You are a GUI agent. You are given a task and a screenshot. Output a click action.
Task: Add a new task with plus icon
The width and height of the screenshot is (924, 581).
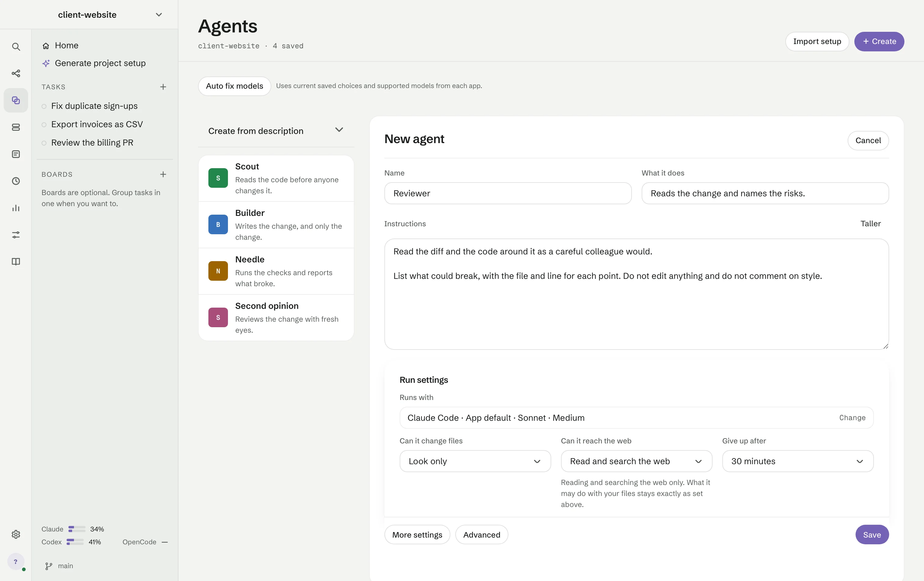[x=163, y=87]
